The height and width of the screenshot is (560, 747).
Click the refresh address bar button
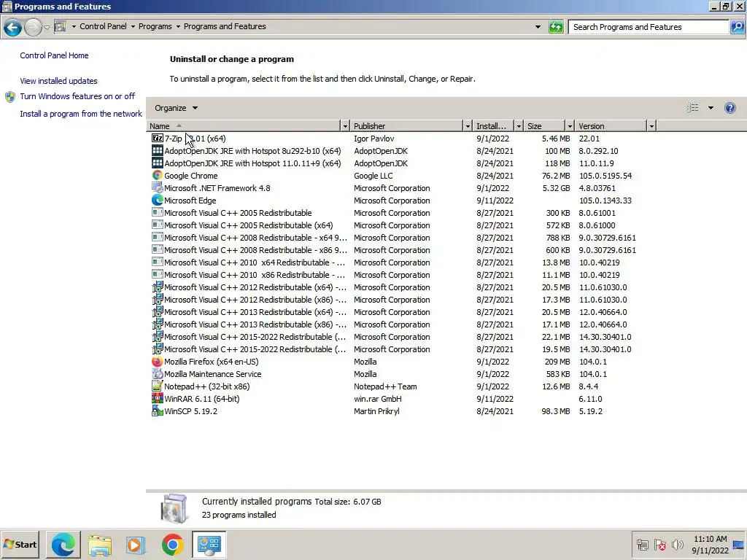tap(556, 27)
